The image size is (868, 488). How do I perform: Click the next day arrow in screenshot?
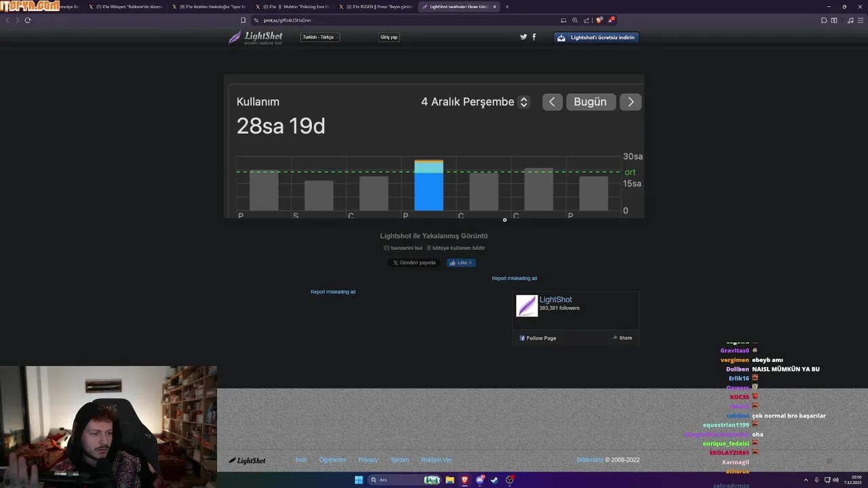631,102
